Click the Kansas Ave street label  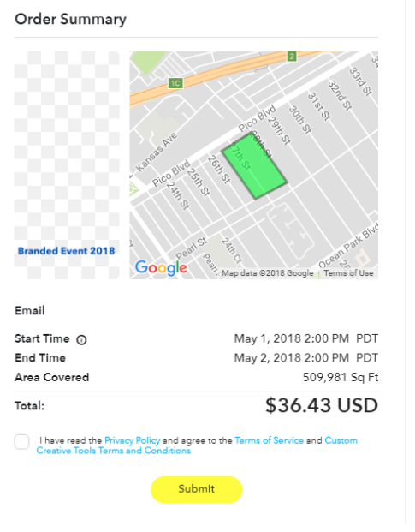157,152
